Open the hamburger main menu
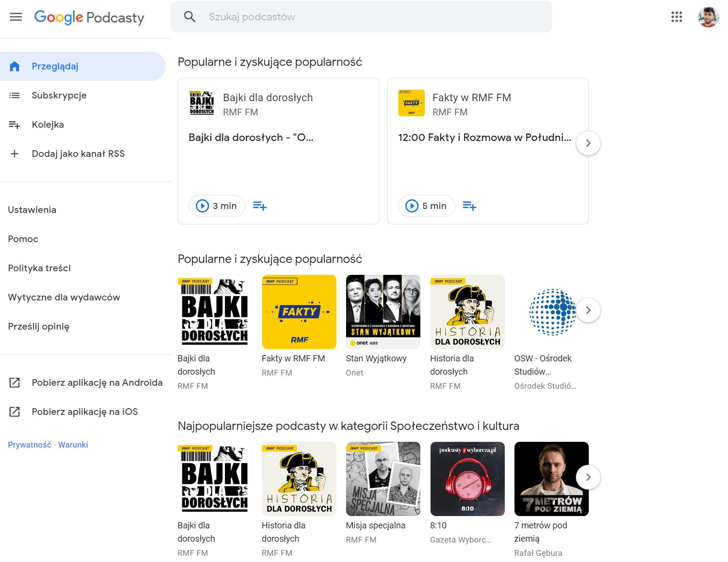The image size is (728, 562). pos(16,17)
